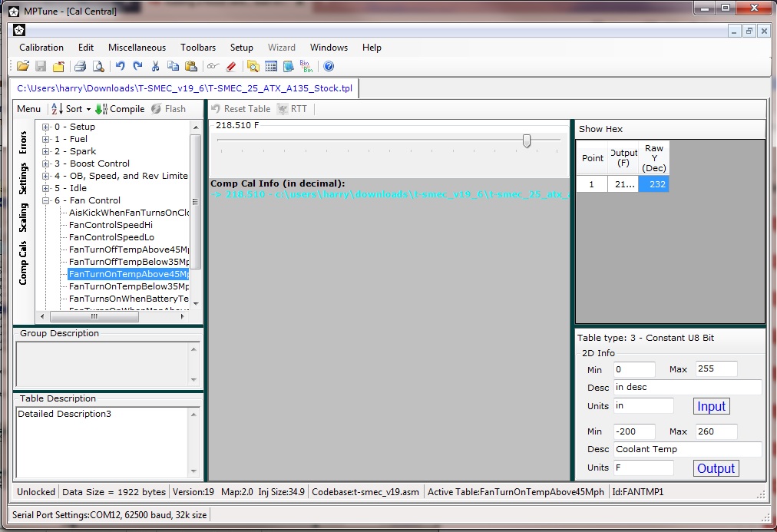
Task: Click the Redo arrow icon
Action: click(137, 66)
